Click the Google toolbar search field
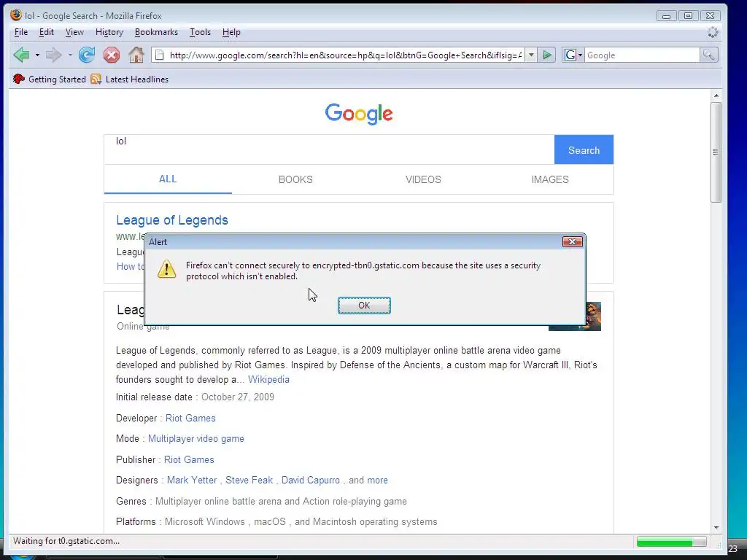 pyautogui.click(x=642, y=55)
